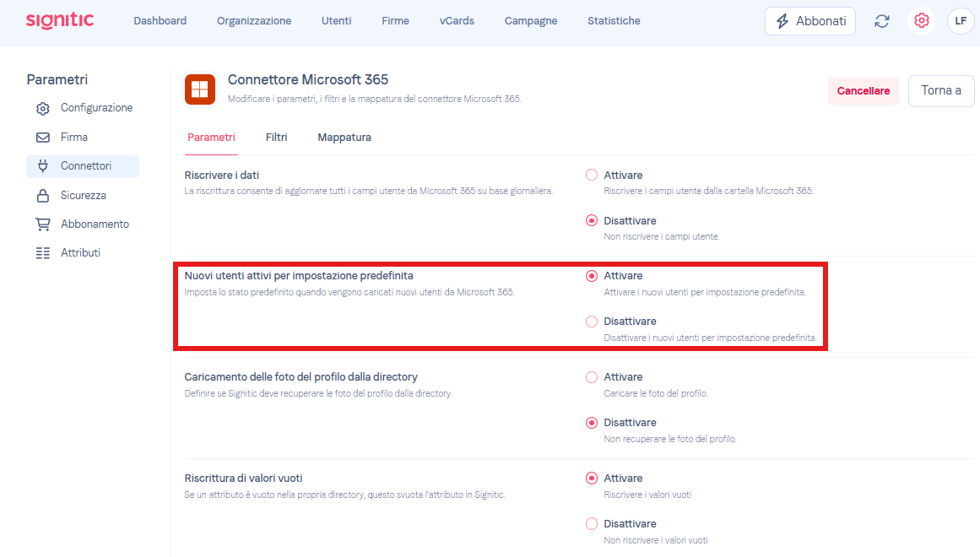The height and width of the screenshot is (557, 980).
Task: Open Campagne in the navigation bar
Action: [531, 20]
